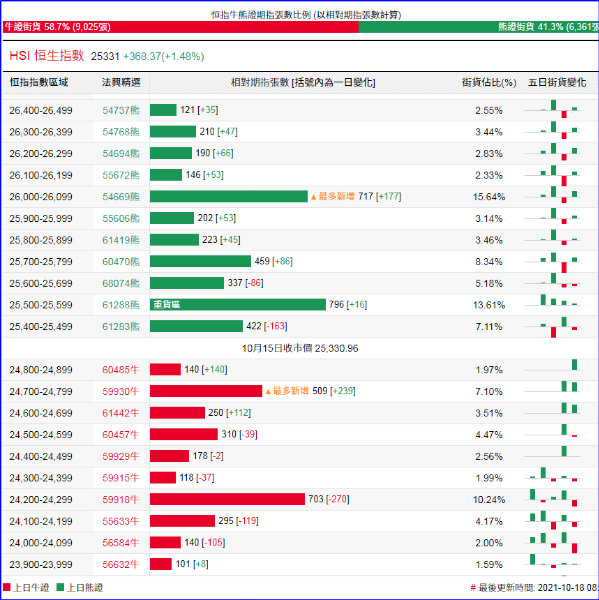The height and width of the screenshot is (600, 599).
Task: Click the HSI 恒生指數 title
Action: [46, 56]
